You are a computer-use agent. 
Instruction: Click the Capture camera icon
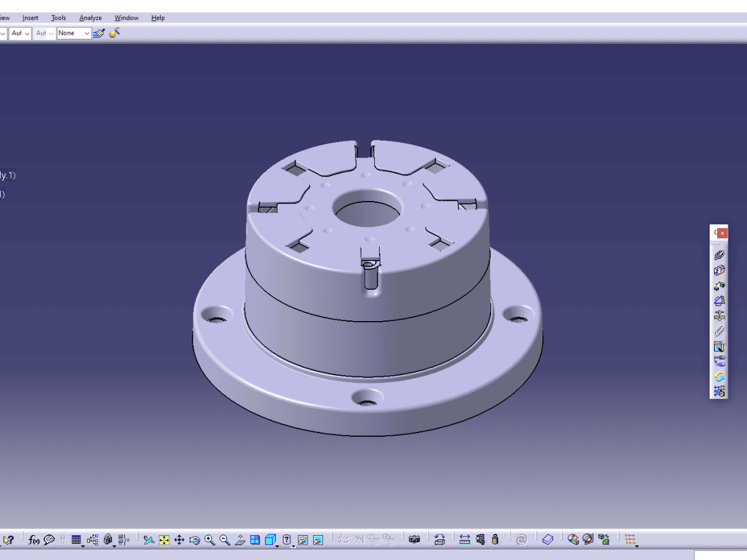pos(415,540)
